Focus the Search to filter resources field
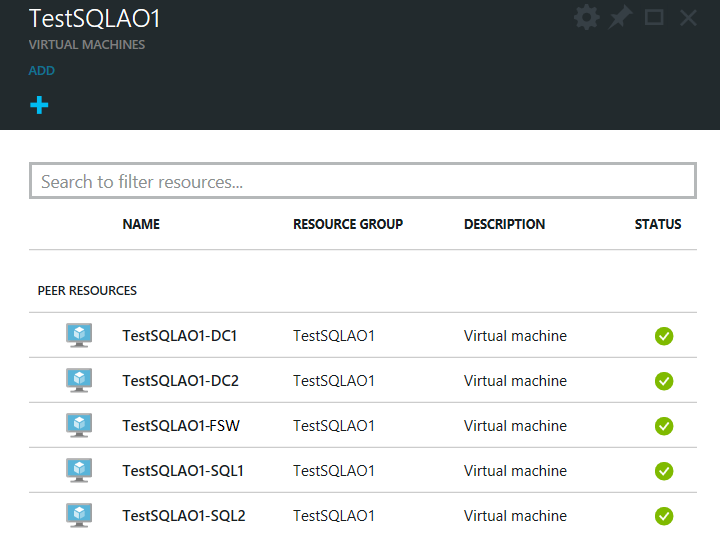The width and height of the screenshot is (720, 536). click(x=362, y=181)
